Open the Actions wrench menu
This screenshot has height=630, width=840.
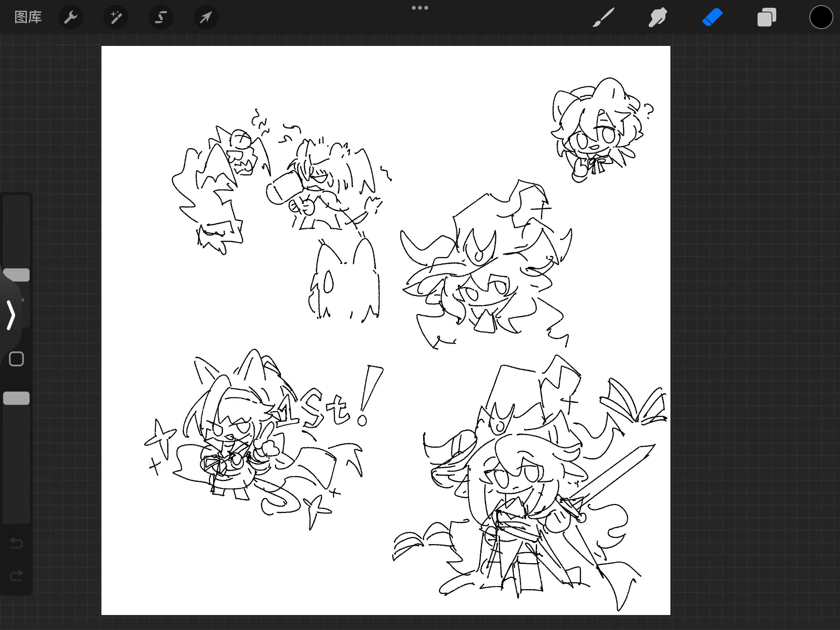70,17
